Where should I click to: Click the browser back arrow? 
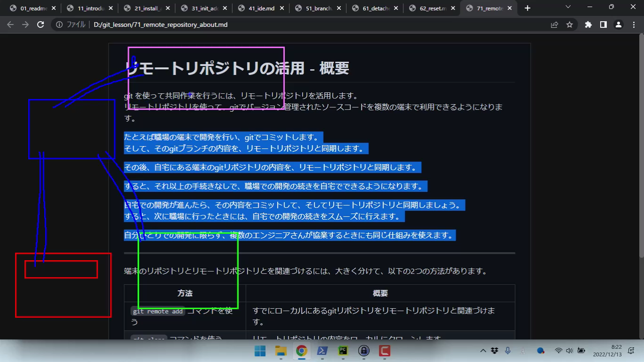[x=10, y=25]
